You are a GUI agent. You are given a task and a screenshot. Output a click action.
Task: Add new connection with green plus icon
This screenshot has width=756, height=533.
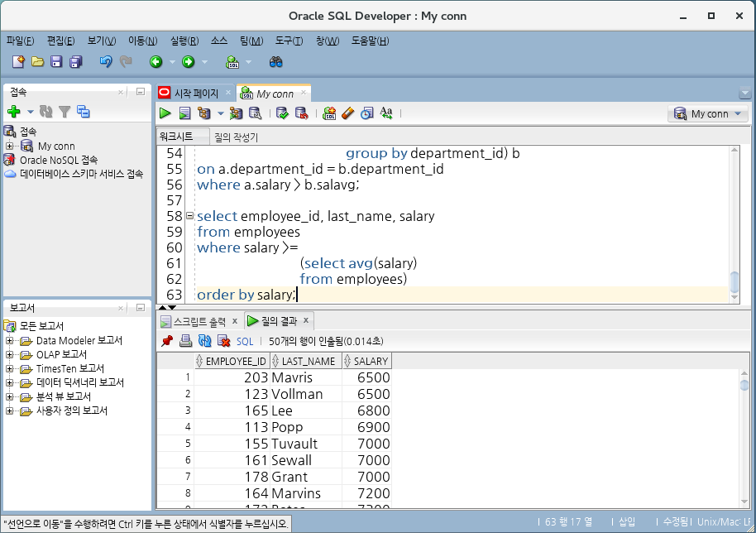point(14,112)
